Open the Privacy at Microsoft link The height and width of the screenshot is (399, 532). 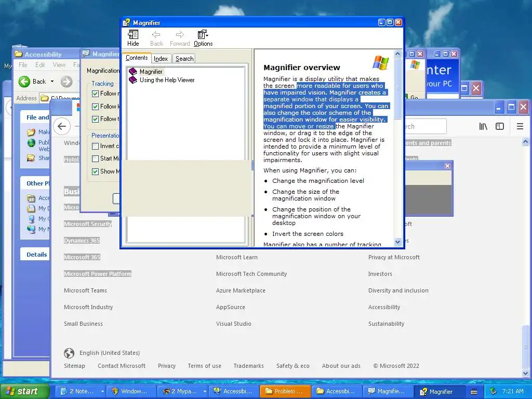pos(394,257)
